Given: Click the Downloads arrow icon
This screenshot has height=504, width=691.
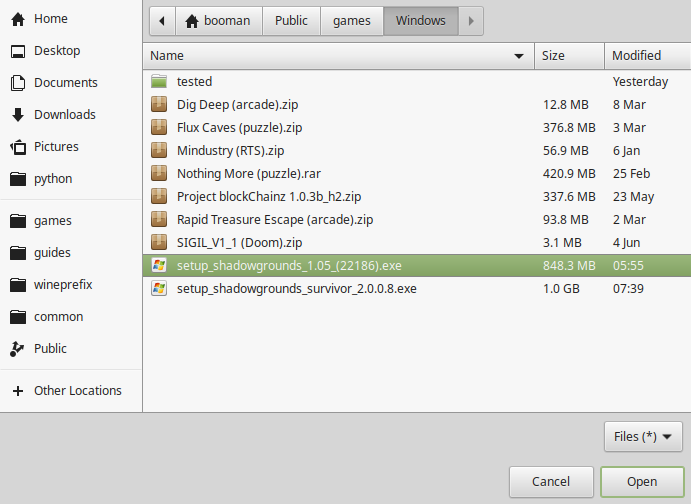Looking at the screenshot, I should (x=18, y=115).
